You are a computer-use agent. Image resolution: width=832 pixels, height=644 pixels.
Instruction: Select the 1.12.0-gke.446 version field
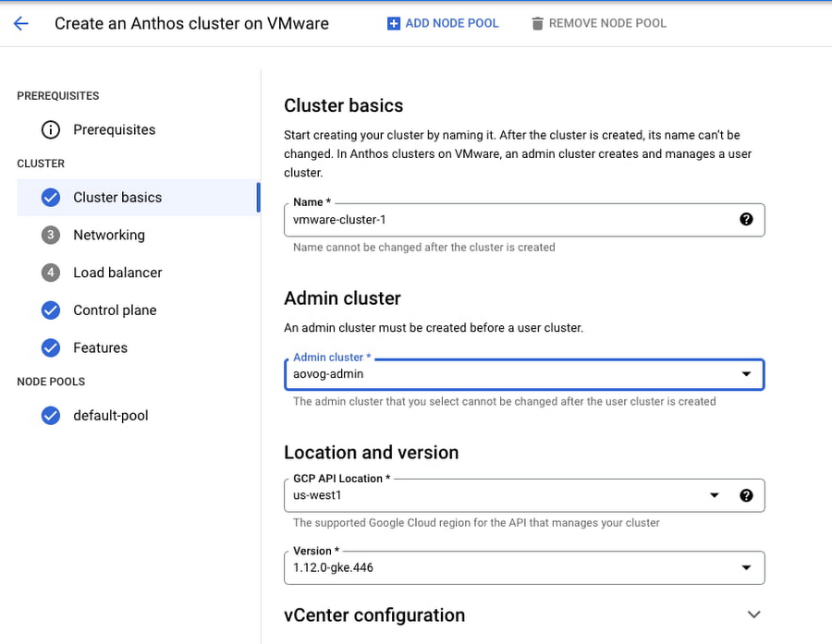[524, 567]
